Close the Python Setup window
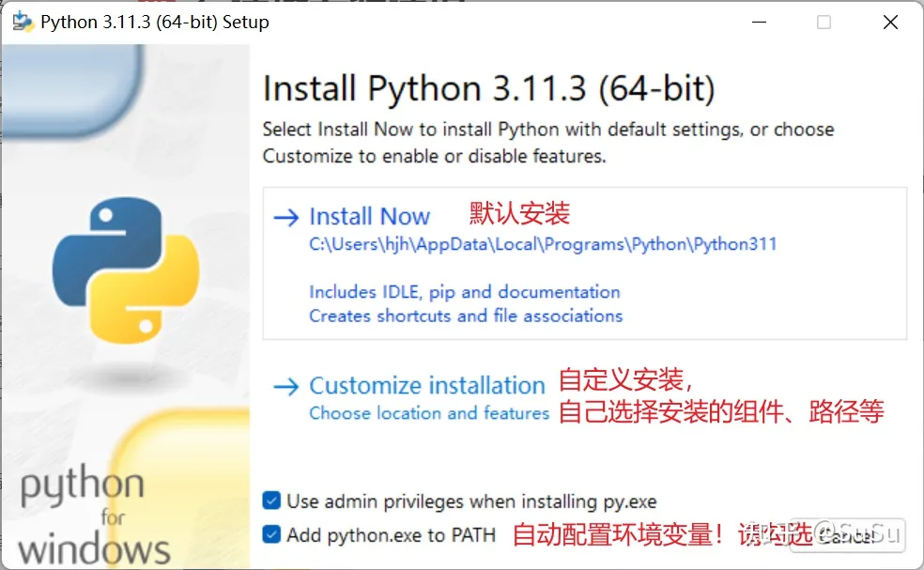924x570 pixels. click(890, 22)
